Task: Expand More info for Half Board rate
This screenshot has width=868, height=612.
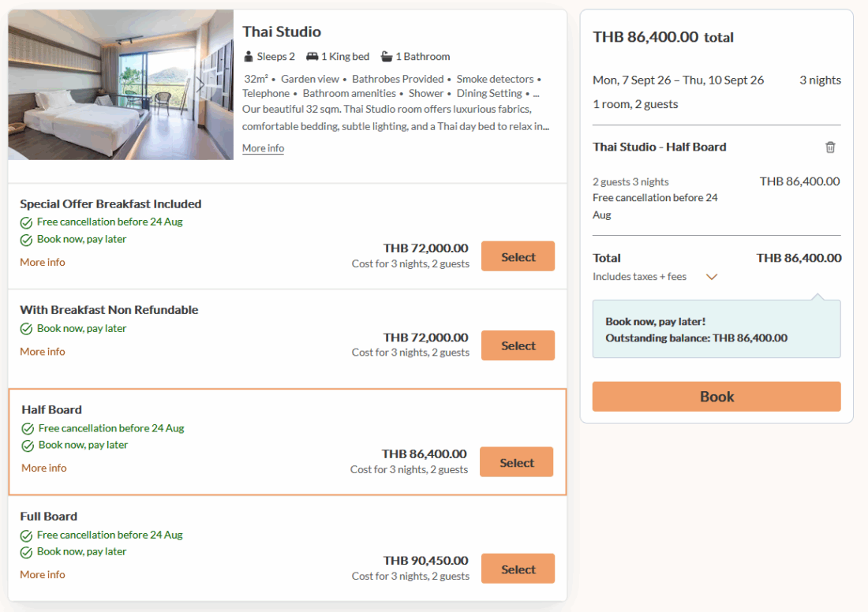Action: [x=44, y=468]
